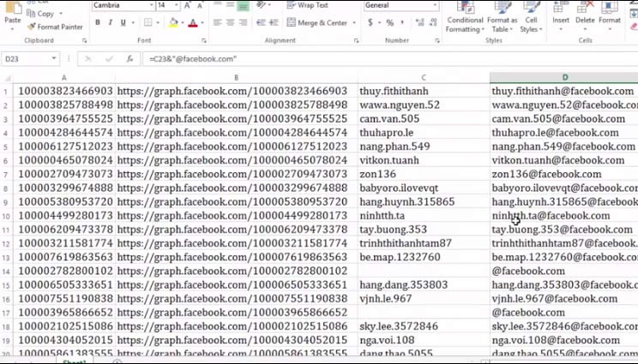
Task: Apply Accounting dollar number format
Action: (370, 23)
